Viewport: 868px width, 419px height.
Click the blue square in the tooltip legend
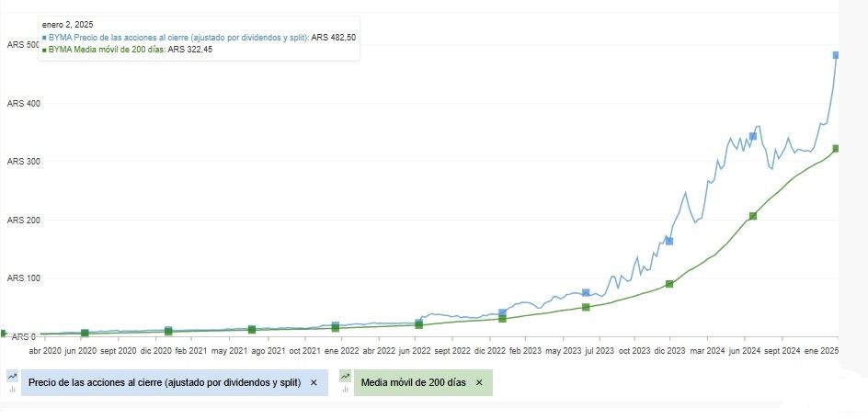pos(44,37)
